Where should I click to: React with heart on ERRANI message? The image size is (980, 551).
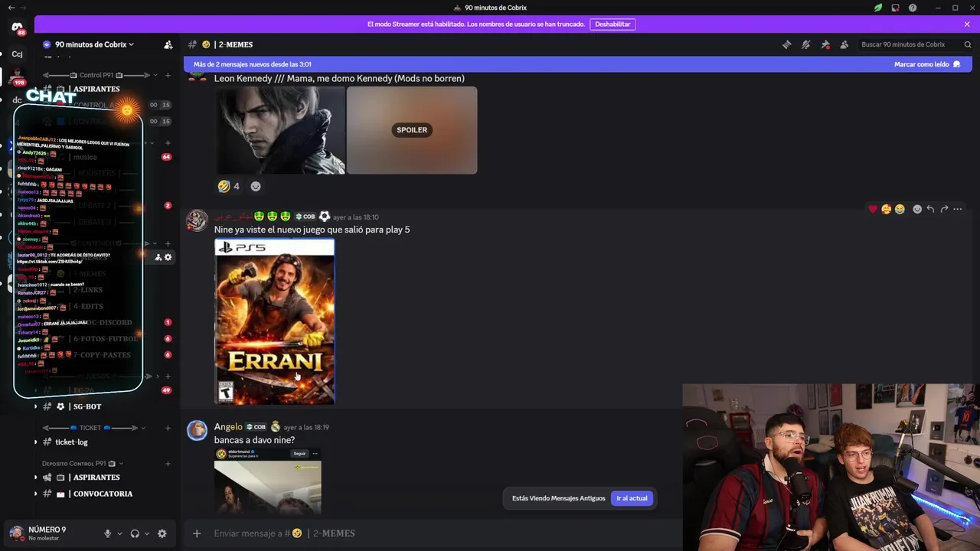click(x=872, y=209)
